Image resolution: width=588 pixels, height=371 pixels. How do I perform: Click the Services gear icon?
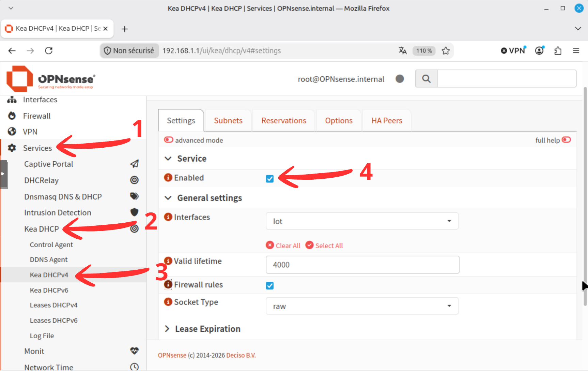(x=12, y=148)
